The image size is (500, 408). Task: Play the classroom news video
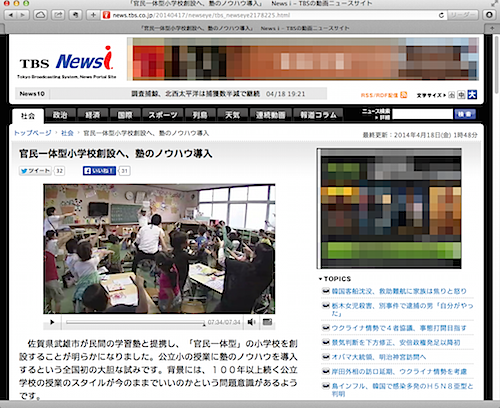[52, 322]
